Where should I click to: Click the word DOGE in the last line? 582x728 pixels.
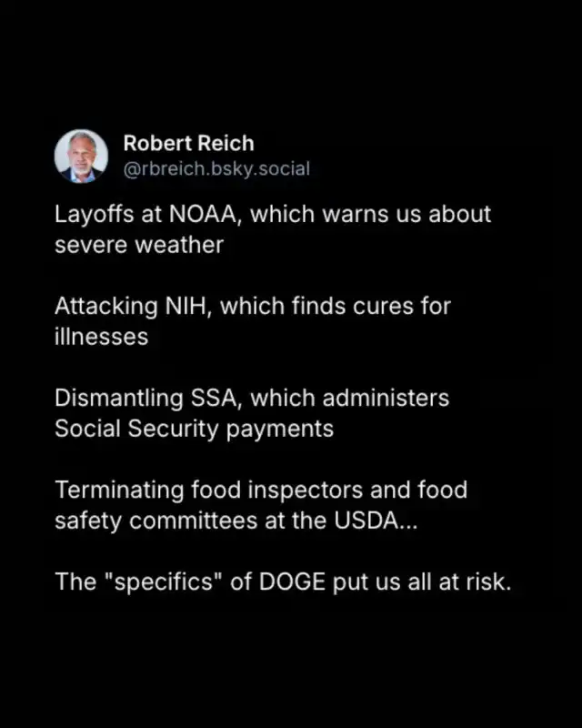click(292, 581)
